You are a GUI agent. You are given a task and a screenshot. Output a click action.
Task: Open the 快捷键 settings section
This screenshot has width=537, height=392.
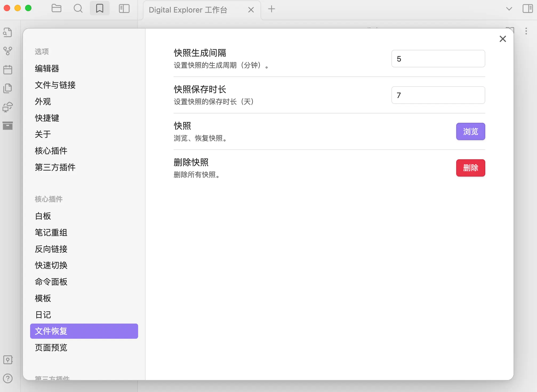47,118
